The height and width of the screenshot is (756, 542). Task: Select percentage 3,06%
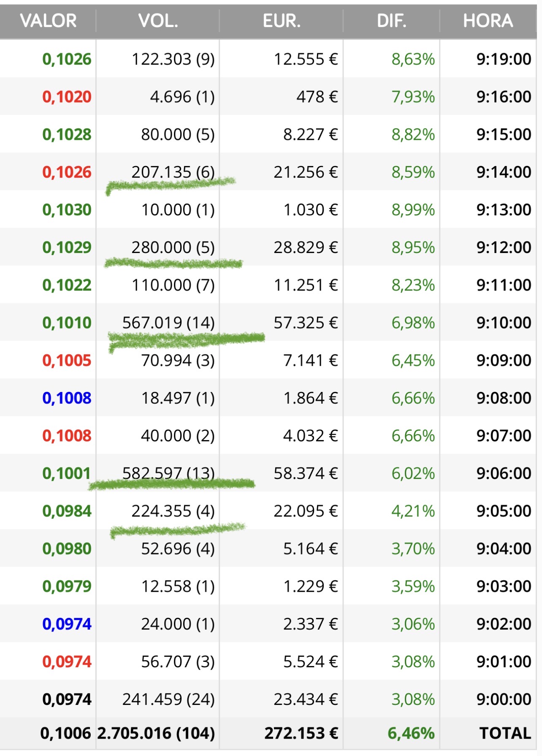tap(413, 624)
